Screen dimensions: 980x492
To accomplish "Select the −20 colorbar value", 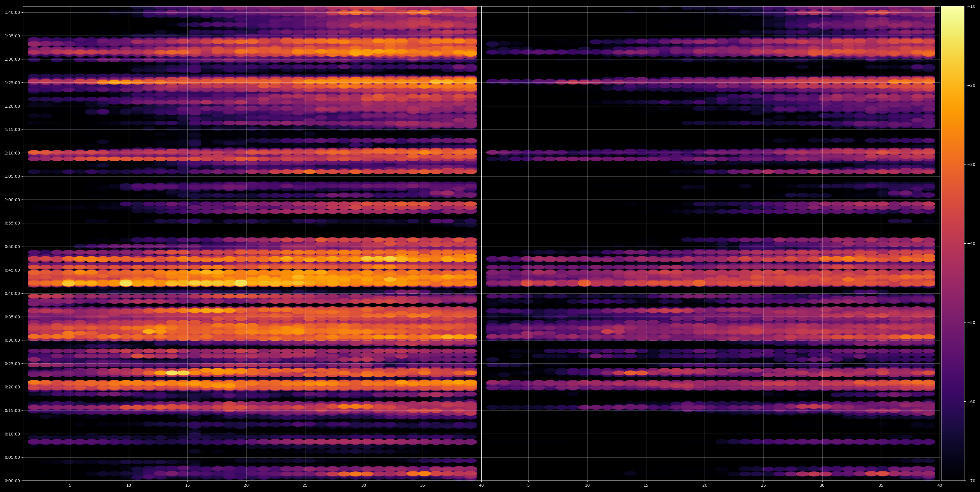I will coord(971,86).
